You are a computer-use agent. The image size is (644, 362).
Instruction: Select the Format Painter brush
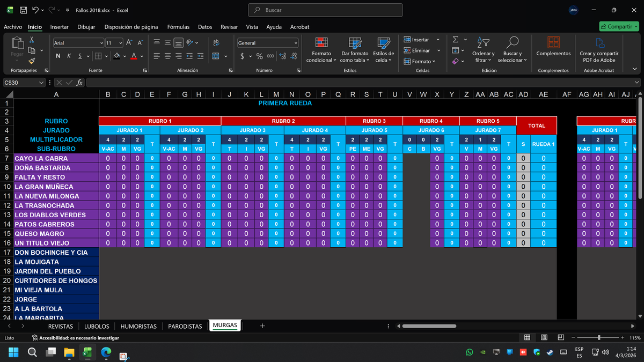(32, 61)
